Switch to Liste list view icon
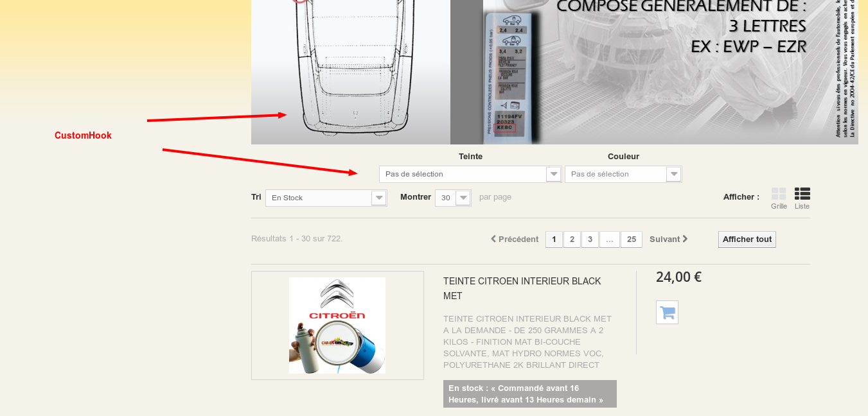868x416 pixels. click(x=802, y=194)
